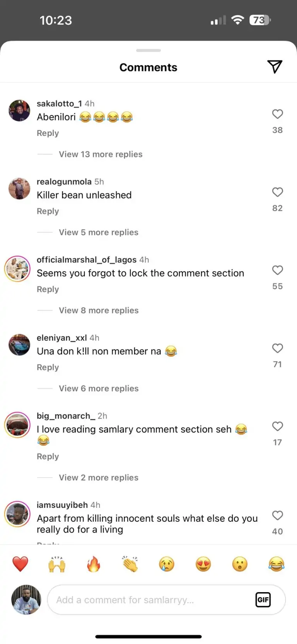
Task: Tap the comment text input field
Action: coord(151,599)
